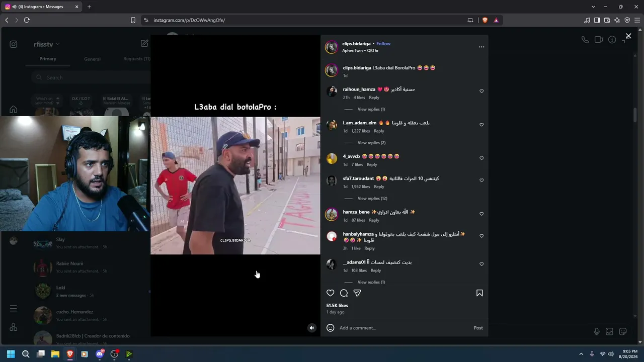Like __adamx01's comment
The width and height of the screenshot is (644, 362).
click(x=481, y=264)
